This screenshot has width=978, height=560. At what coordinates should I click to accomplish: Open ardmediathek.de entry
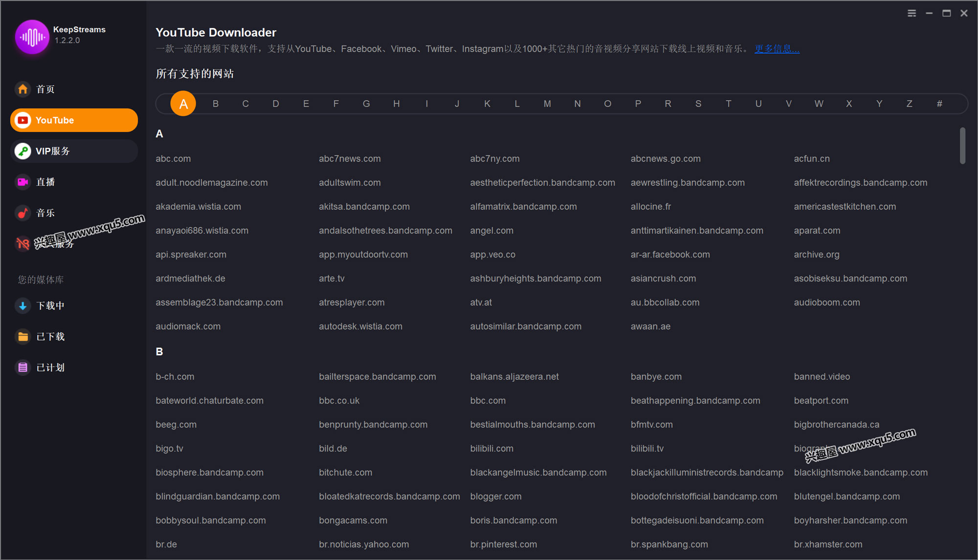coord(190,279)
